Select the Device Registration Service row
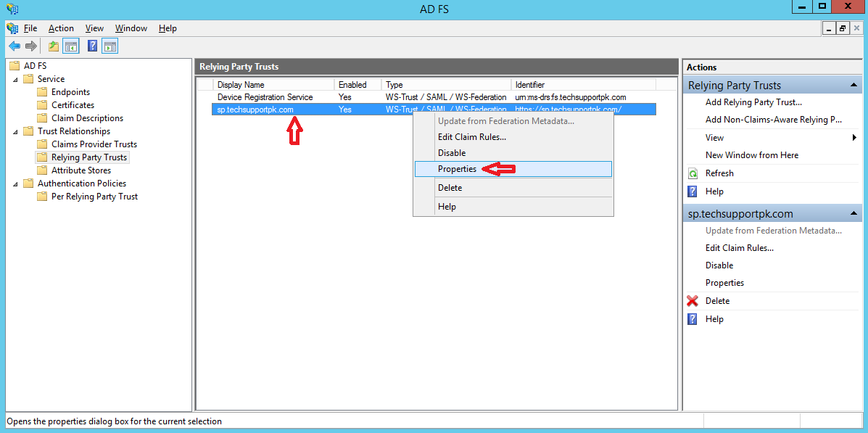The height and width of the screenshot is (433, 868). click(x=434, y=97)
